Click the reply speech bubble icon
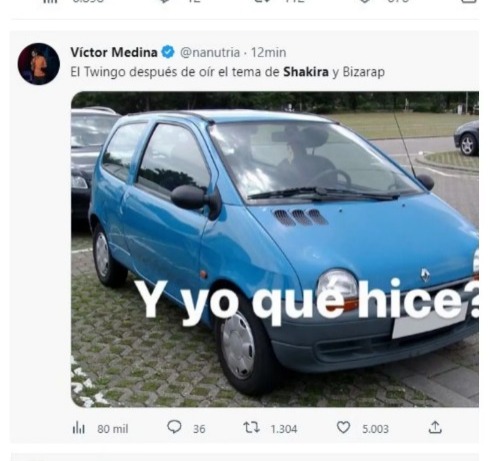 174,427
